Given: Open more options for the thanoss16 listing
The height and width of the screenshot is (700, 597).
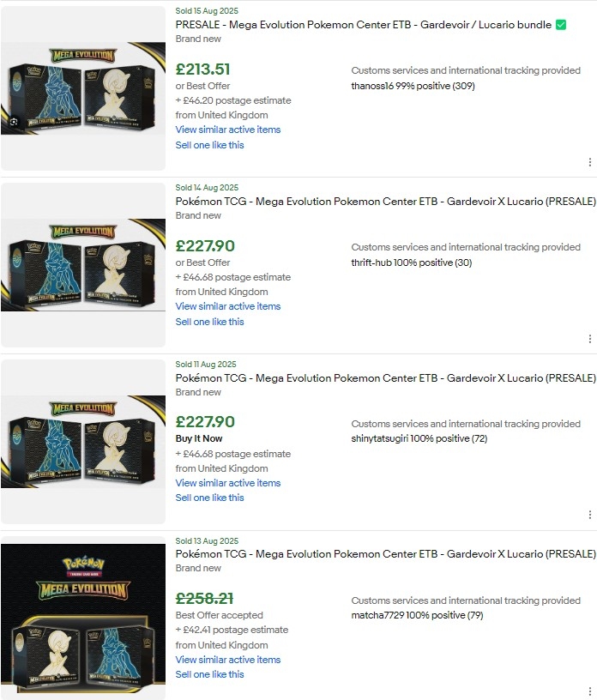Looking at the screenshot, I should [590, 162].
